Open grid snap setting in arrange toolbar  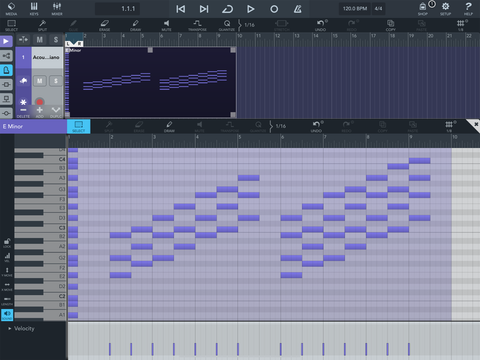coord(461,25)
